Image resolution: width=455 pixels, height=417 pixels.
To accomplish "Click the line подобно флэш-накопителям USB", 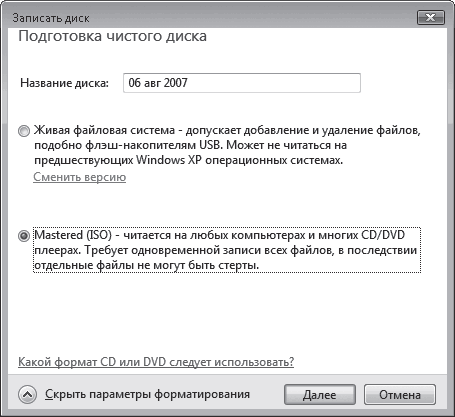I will click(x=190, y=145).
